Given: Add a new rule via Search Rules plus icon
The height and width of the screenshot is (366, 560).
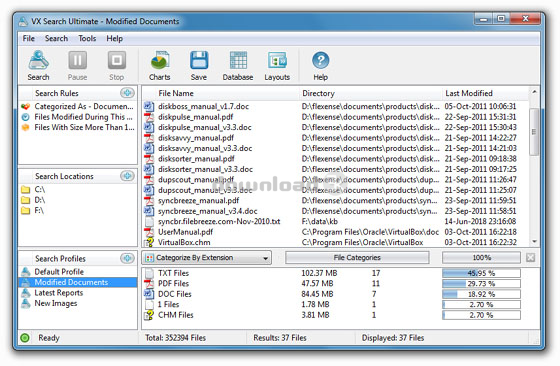Looking at the screenshot, I should 127,93.
